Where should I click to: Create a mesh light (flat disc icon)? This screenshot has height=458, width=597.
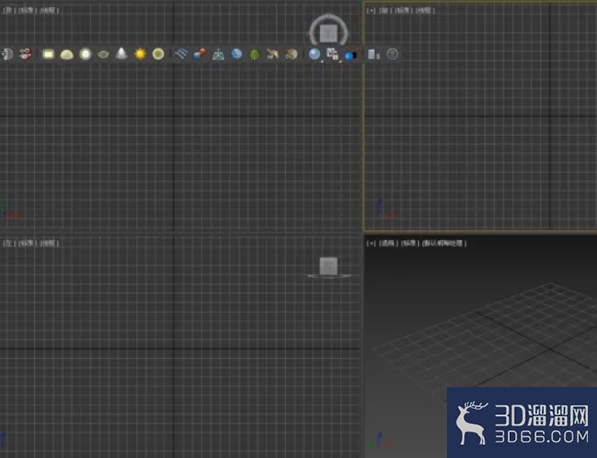[103, 55]
